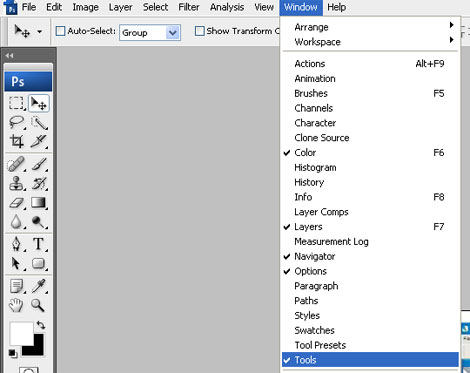The width and height of the screenshot is (470, 373).
Task: Select the Zoom magnifier tool
Action: 38,305
